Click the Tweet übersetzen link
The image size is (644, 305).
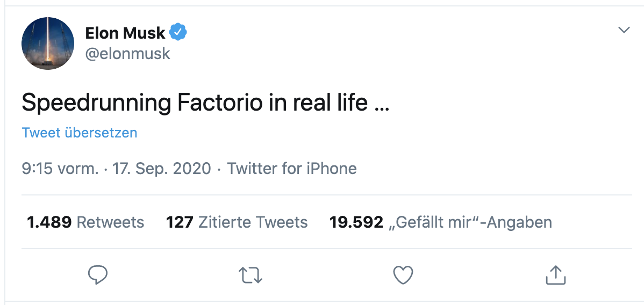point(80,133)
